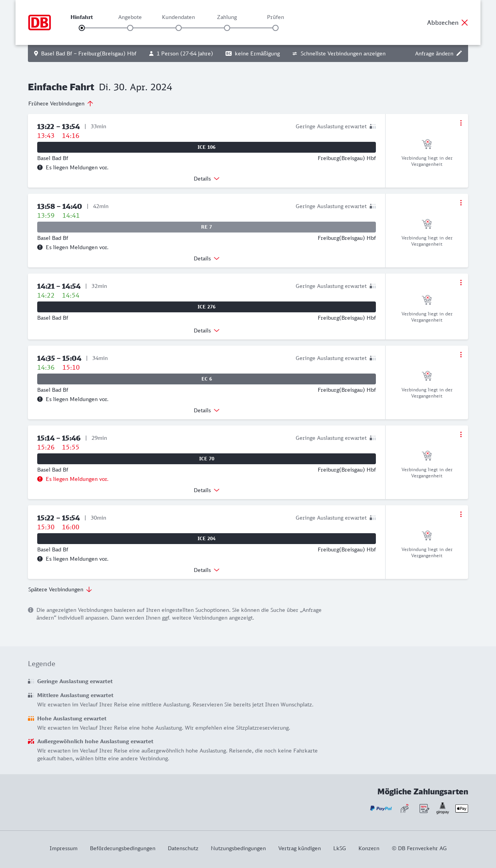Open the Impressum footer link
This screenshot has width=496, height=868.
(x=64, y=848)
